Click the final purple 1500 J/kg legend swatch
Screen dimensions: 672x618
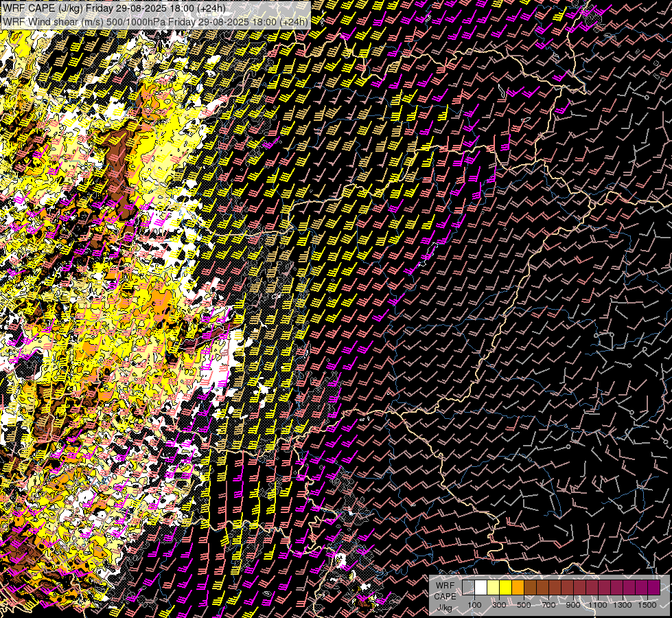[653, 587]
